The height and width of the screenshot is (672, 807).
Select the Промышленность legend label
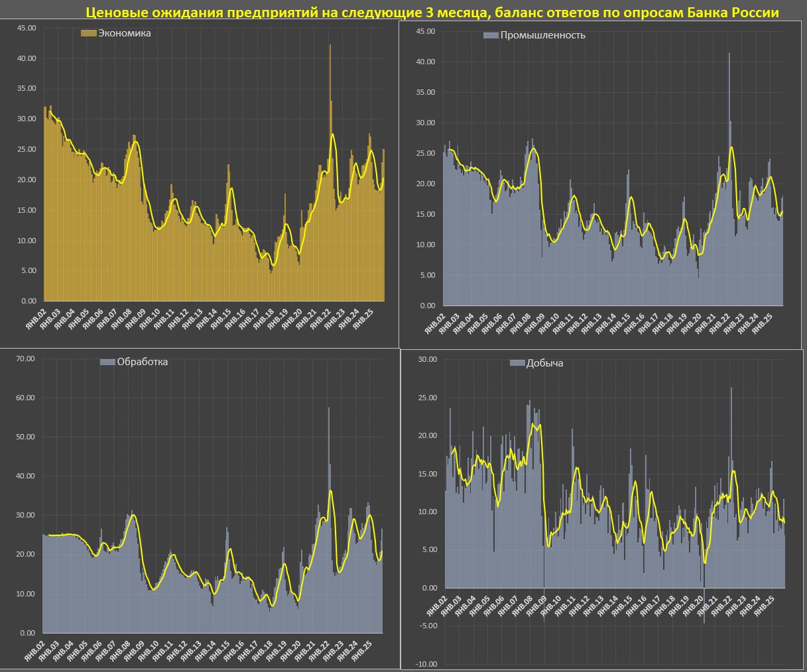coord(542,35)
